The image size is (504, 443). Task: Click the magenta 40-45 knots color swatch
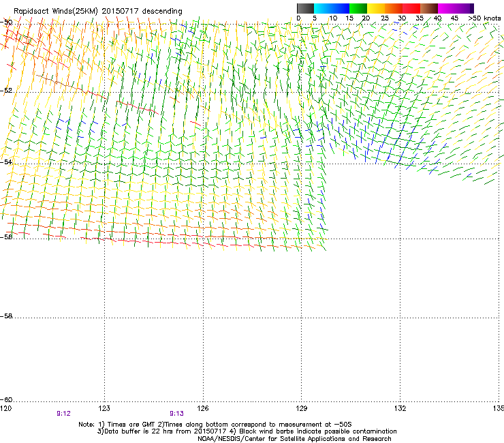[447, 8]
